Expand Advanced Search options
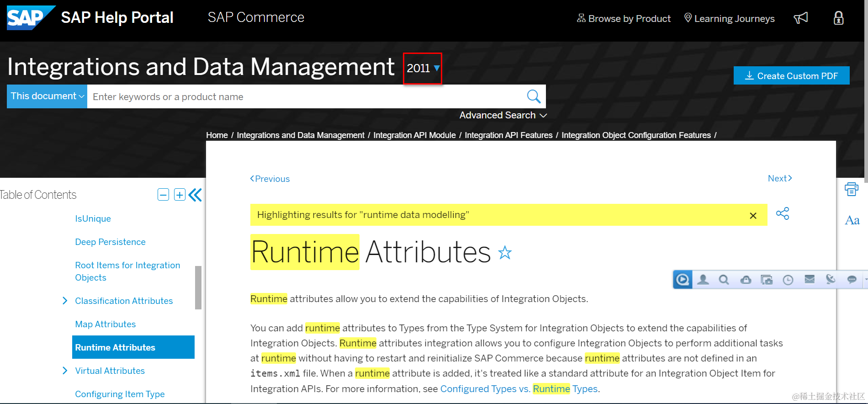This screenshot has height=404, width=868. [x=503, y=115]
